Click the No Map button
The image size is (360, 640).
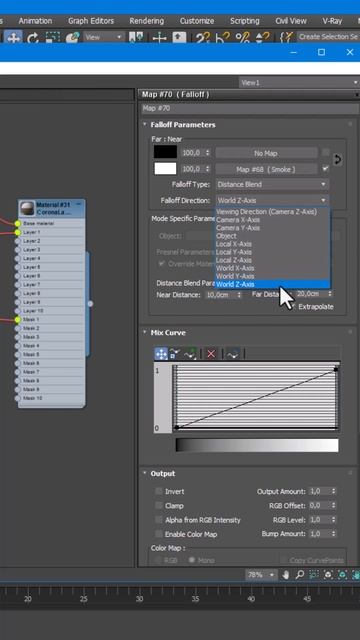click(x=266, y=153)
